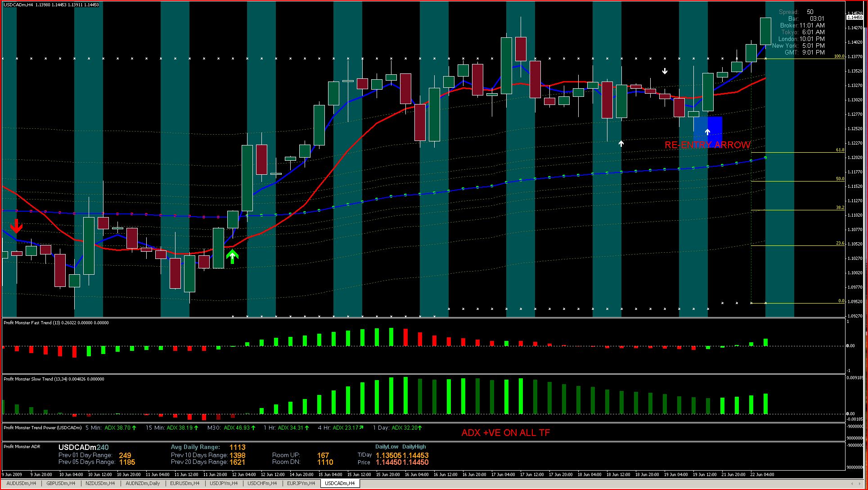The height and width of the screenshot is (490, 868).
Task: Click the Spread value 50
Action: (810, 12)
